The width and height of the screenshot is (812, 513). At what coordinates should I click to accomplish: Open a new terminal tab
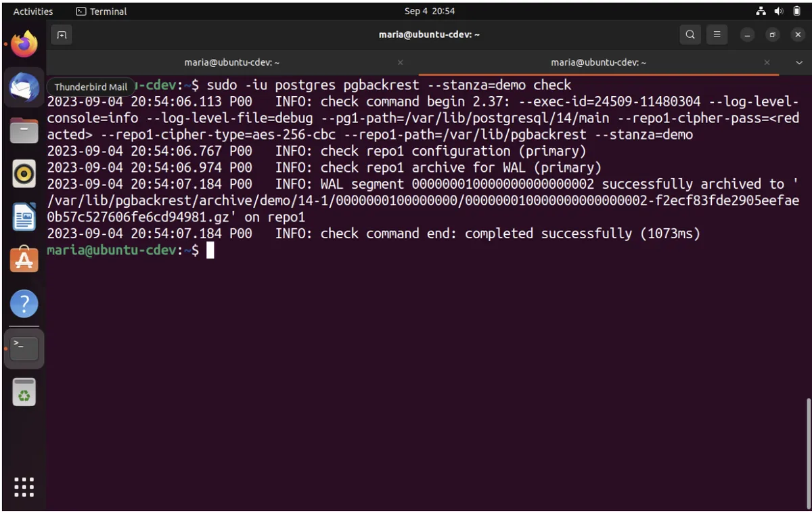tap(62, 35)
